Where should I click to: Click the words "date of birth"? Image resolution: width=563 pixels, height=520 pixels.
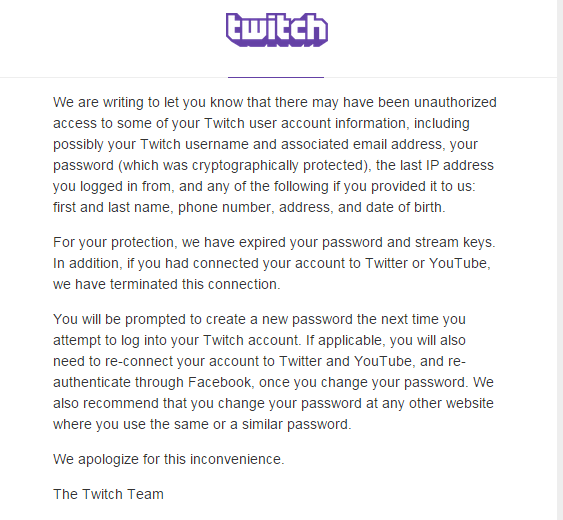(404, 207)
